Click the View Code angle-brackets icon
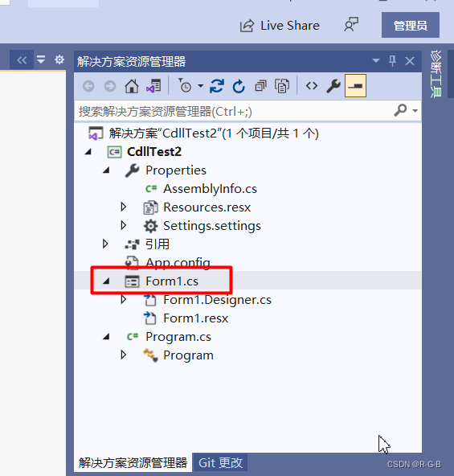This screenshot has width=454, height=476. (x=312, y=86)
